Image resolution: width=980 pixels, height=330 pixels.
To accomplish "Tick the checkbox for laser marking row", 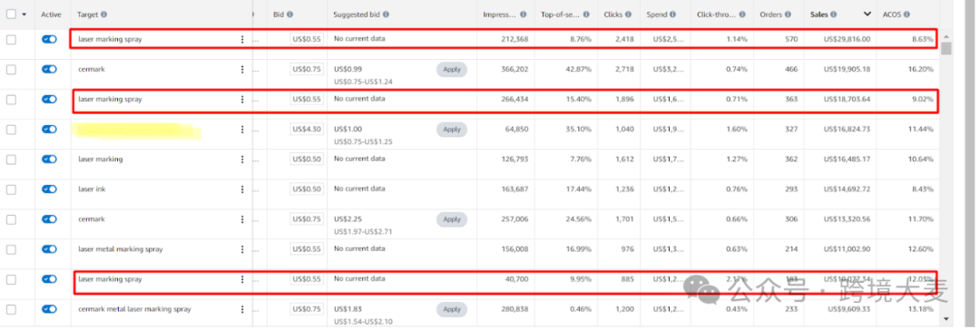I will pyautogui.click(x=11, y=160).
